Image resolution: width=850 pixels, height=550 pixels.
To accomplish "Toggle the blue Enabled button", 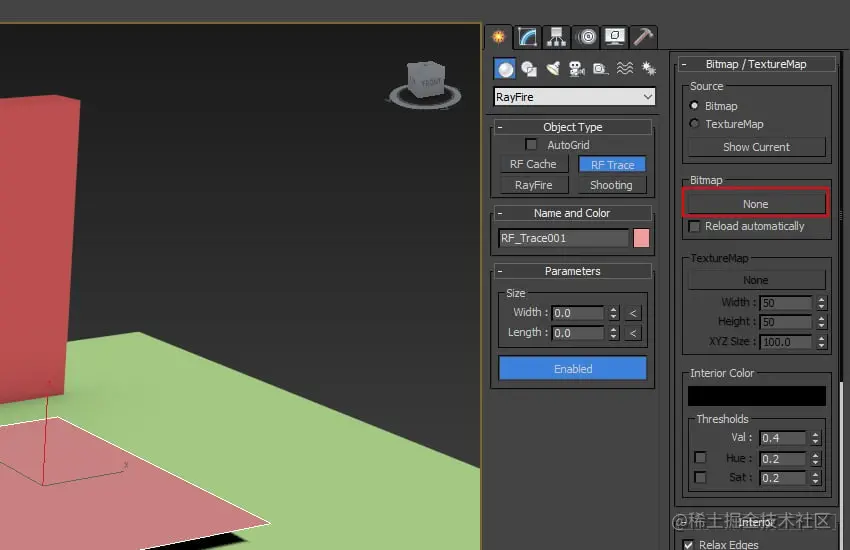I will [572, 368].
